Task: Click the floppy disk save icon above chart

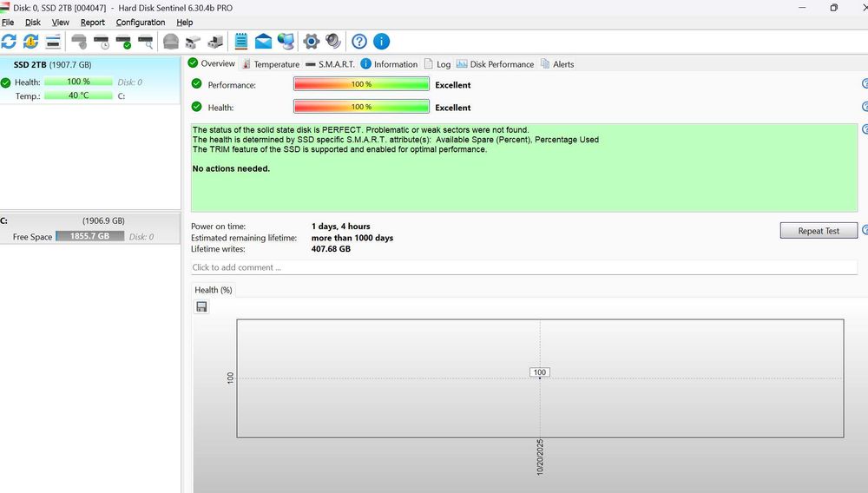Action: [x=201, y=306]
